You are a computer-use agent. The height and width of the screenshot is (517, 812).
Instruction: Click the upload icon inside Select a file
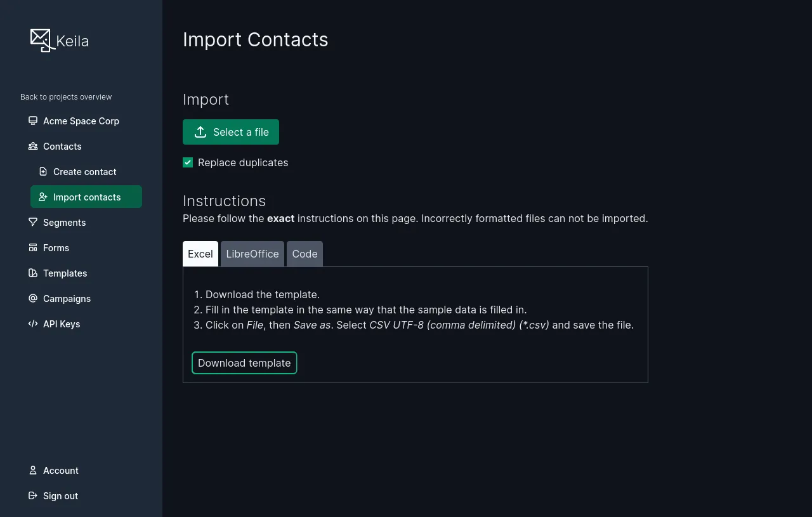click(x=200, y=131)
